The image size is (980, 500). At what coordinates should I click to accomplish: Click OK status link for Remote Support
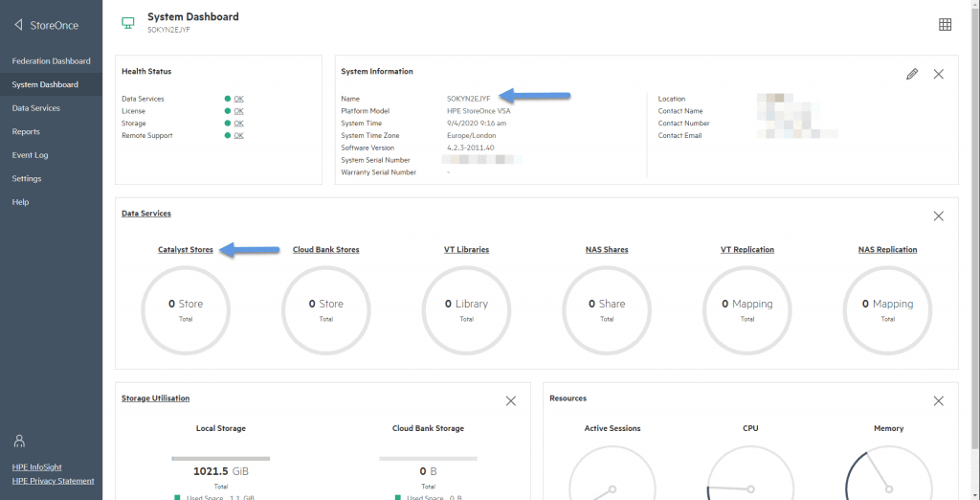point(238,135)
